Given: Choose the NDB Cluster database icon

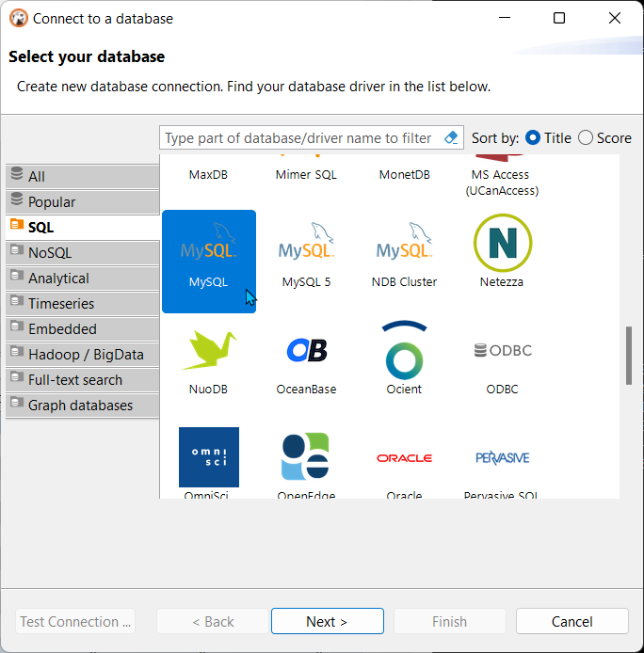Looking at the screenshot, I should click(x=404, y=251).
